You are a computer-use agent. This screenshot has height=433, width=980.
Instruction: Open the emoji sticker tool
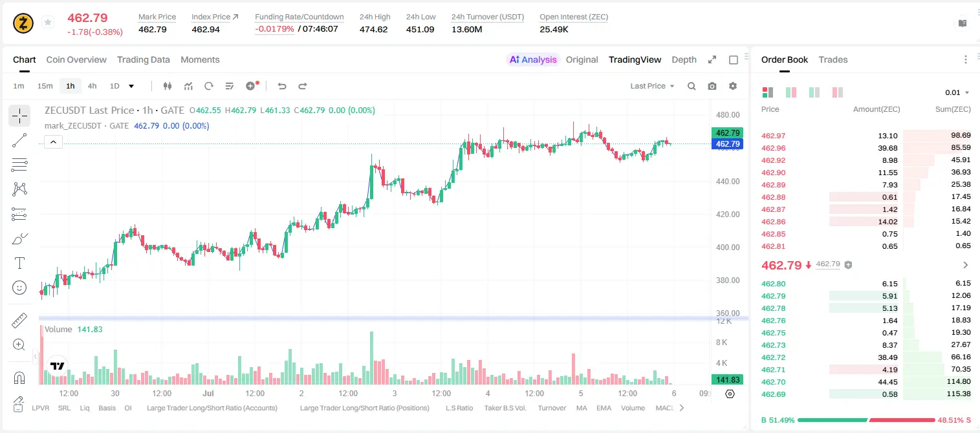pyautogui.click(x=19, y=288)
